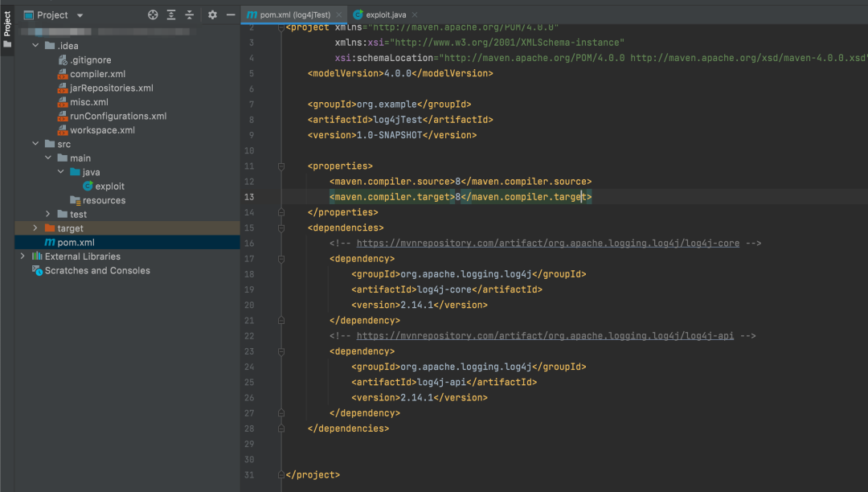The width and height of the screenshot is (868, 492).
Task: Click the compiler.xml file icon
Action: 63,74
